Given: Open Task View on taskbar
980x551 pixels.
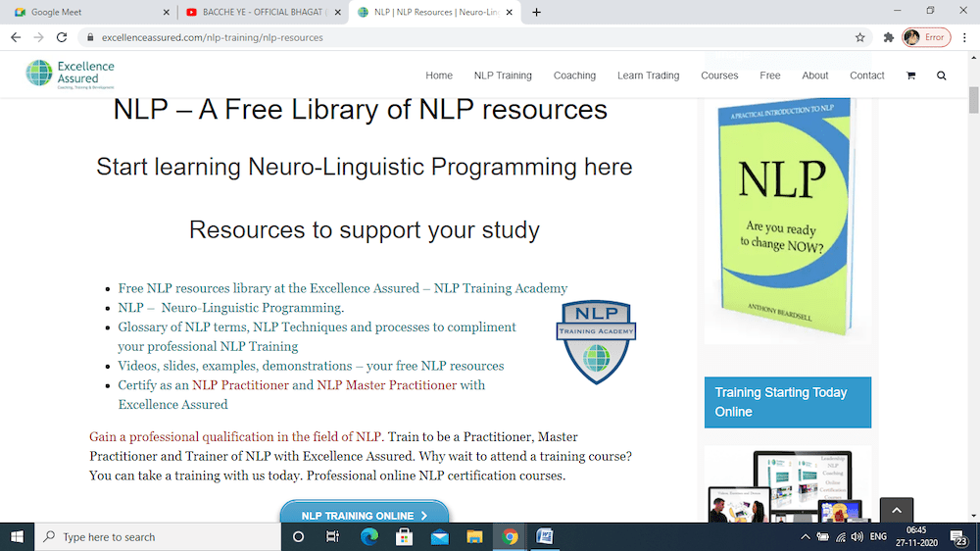Looking at the screenshot, I should tap(332, 536).
